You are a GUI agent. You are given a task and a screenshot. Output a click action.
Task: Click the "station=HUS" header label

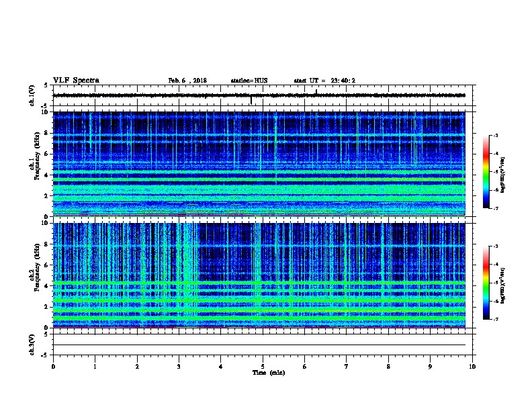(x=249, y=81)
